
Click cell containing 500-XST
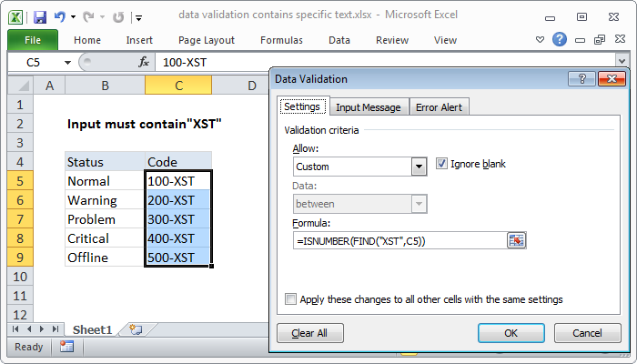tap(178, 258)
